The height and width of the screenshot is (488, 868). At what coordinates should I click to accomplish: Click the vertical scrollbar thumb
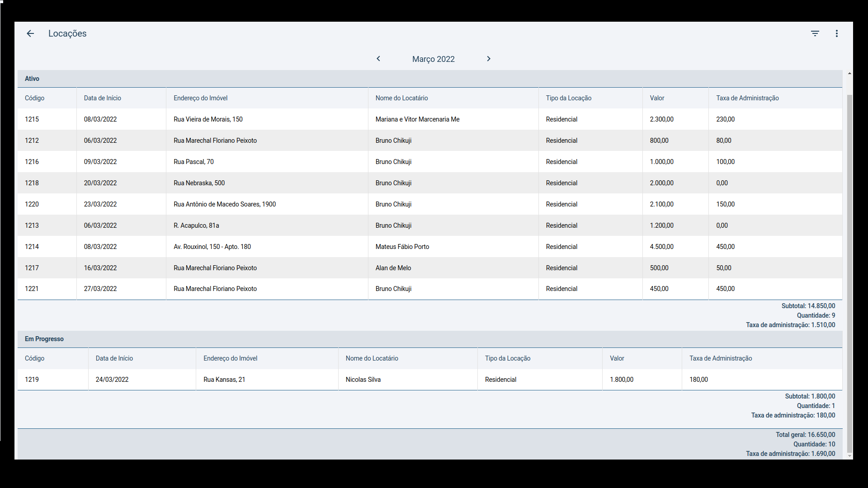[x=849, y=273]
